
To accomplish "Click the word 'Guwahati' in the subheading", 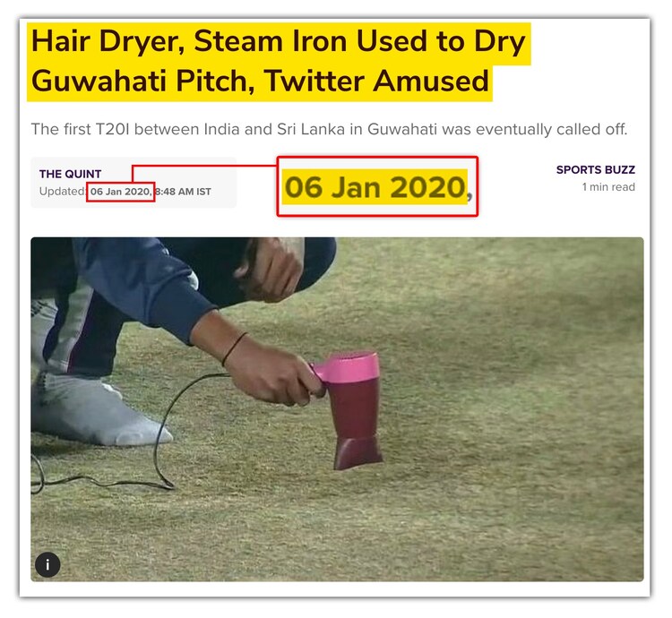I will point(402,129).
